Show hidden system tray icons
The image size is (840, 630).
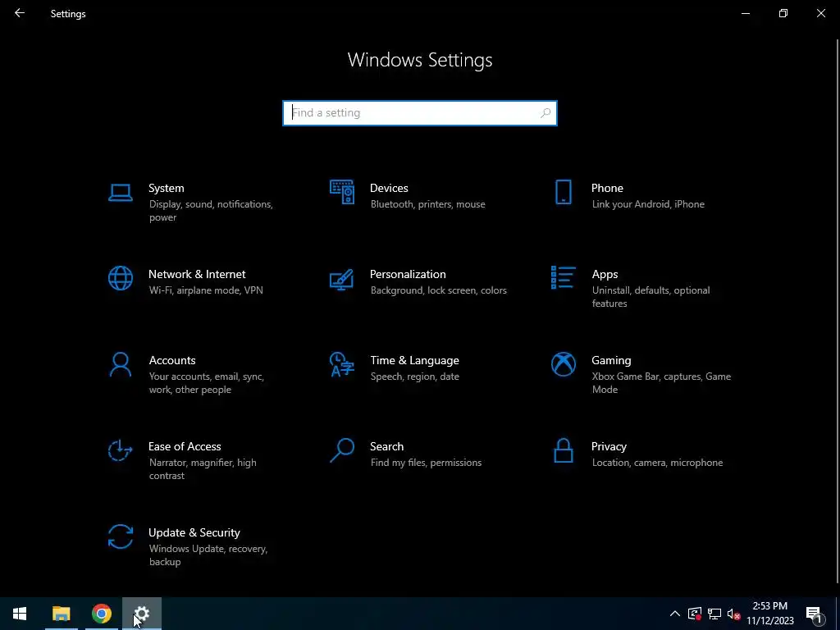(x=675, y=614)
